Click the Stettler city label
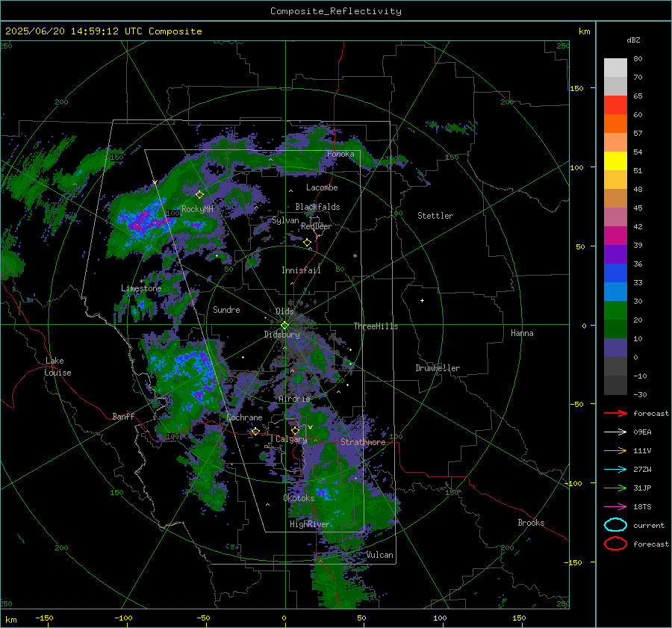This screenshot has width=672, height=628. pyautogui.click(x=435, y=216)
